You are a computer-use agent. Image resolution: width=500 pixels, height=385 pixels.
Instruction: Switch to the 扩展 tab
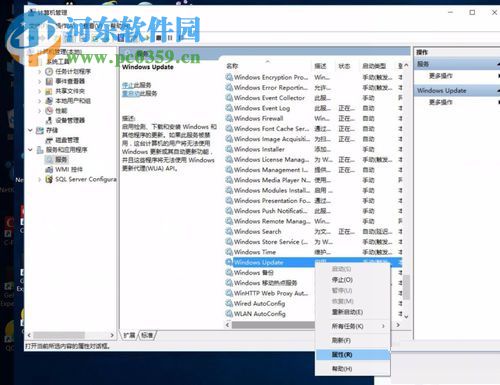pos(129,335)
